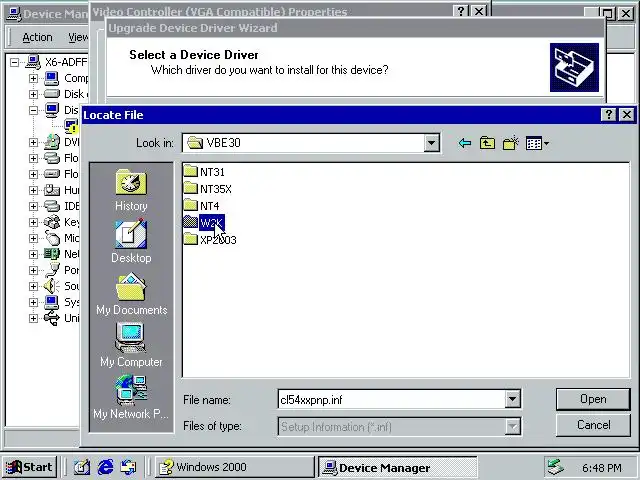Select the XP2003 folder
The width and height of the screenshot is (640, 480).
210,240
